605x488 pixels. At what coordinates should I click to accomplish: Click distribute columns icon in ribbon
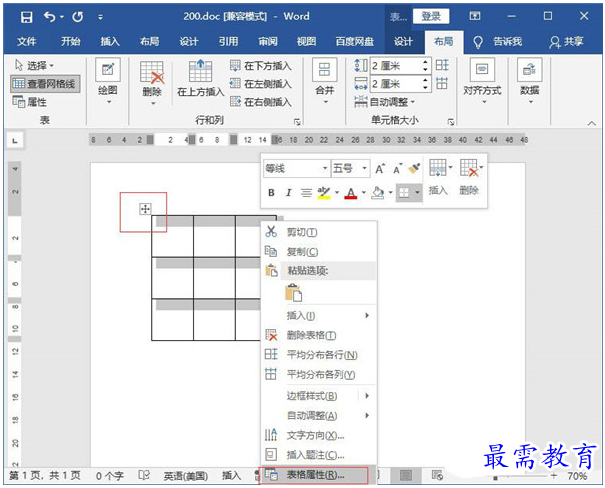442,83
